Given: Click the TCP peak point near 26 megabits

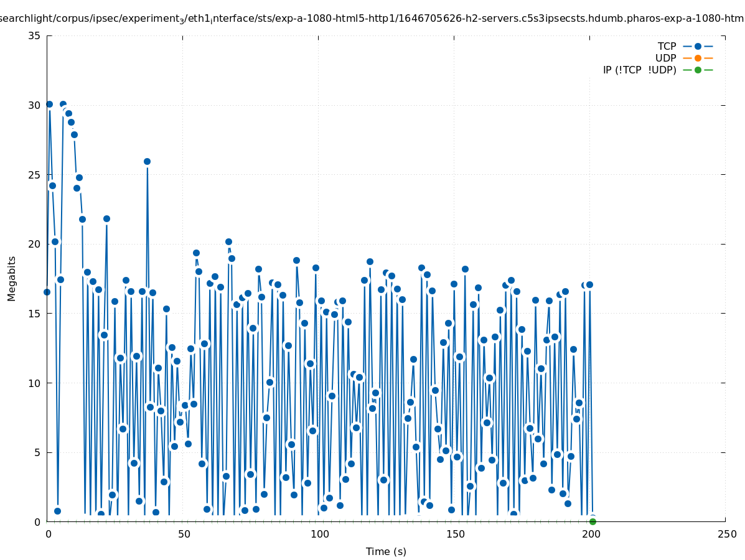Looking at the screenshot, I should (x=147, y=161).
